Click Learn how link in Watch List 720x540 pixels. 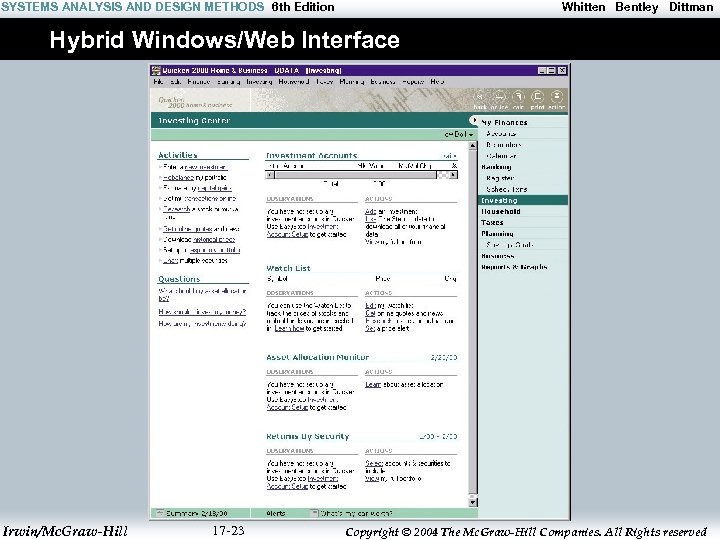(289, 329)
